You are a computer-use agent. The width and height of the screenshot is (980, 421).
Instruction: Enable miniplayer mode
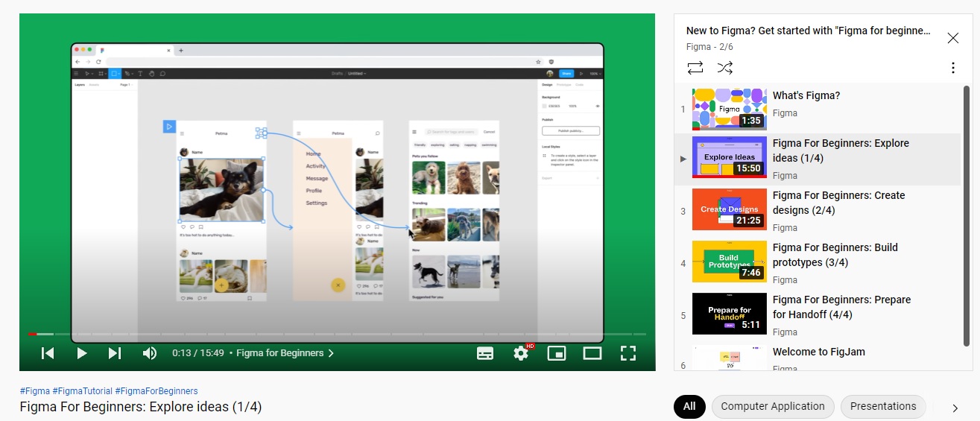(x=557, y=353)
